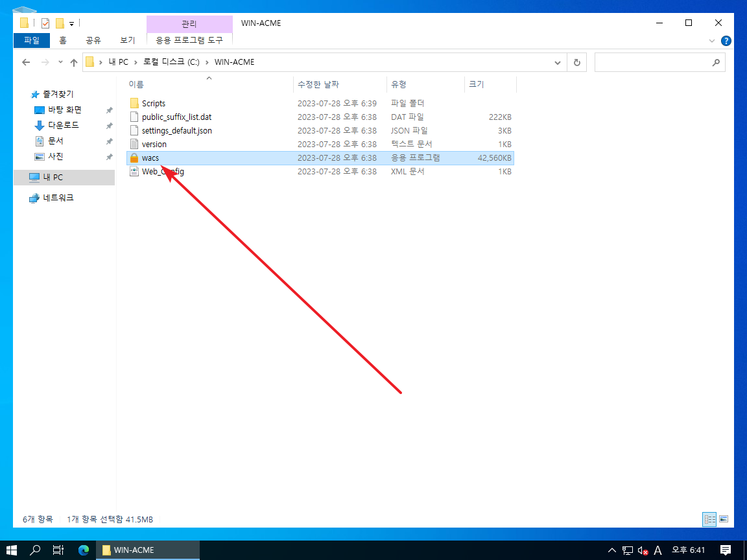Select the version text document
Viewport: 747px width, 560px height.
coord(154,145)
